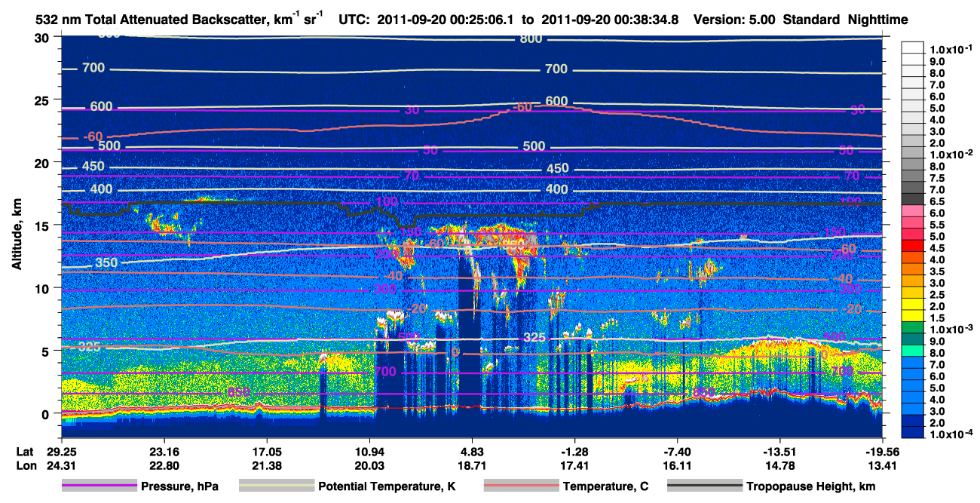Click the colorbar label '5.5'
This screenshot has width=980, height=503.
click(x=936, y=225)
